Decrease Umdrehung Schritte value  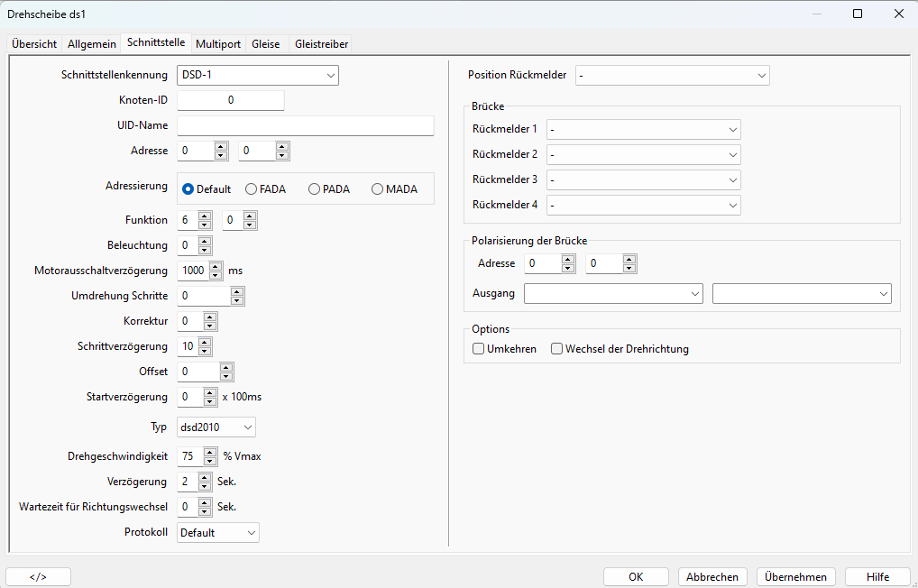coord(237,300)
